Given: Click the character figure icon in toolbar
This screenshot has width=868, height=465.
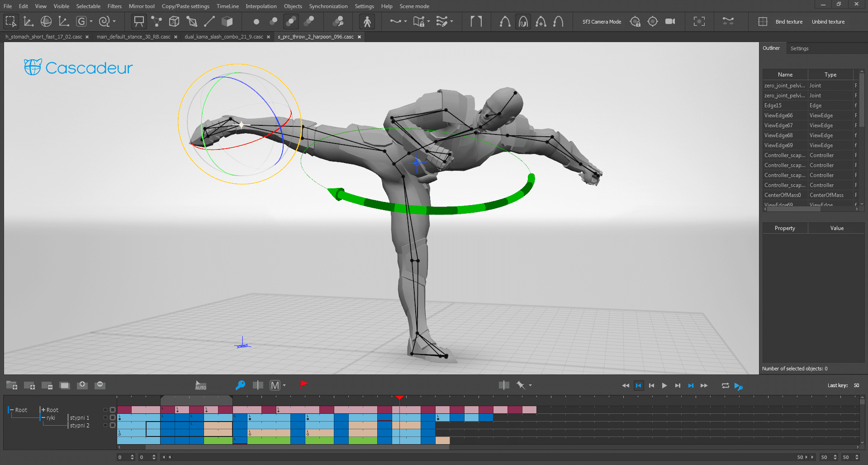Looking at the screenshot, I should 367,21.
